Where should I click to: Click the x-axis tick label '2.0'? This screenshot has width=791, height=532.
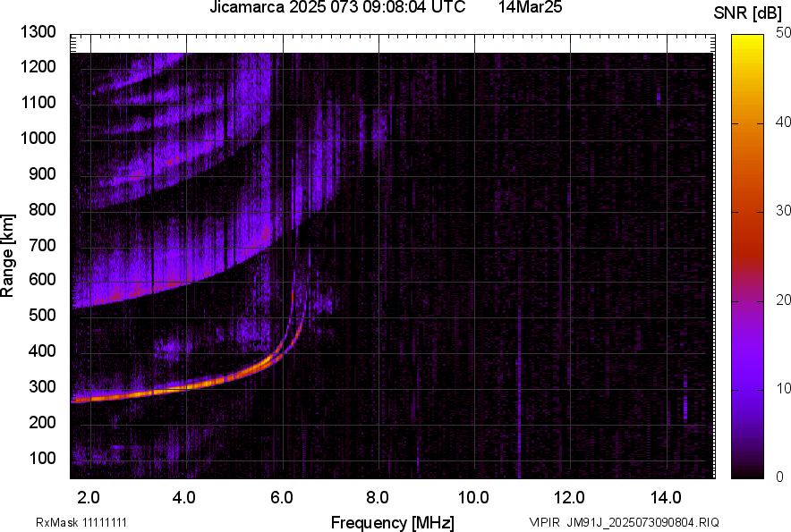pos(89,498)
